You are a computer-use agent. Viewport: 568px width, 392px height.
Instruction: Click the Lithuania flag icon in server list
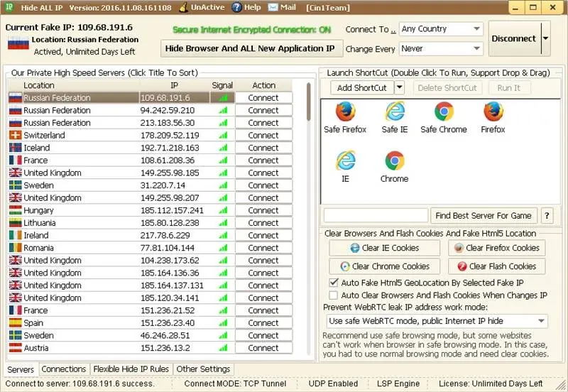pyautogui.click(x=15, y=222)
